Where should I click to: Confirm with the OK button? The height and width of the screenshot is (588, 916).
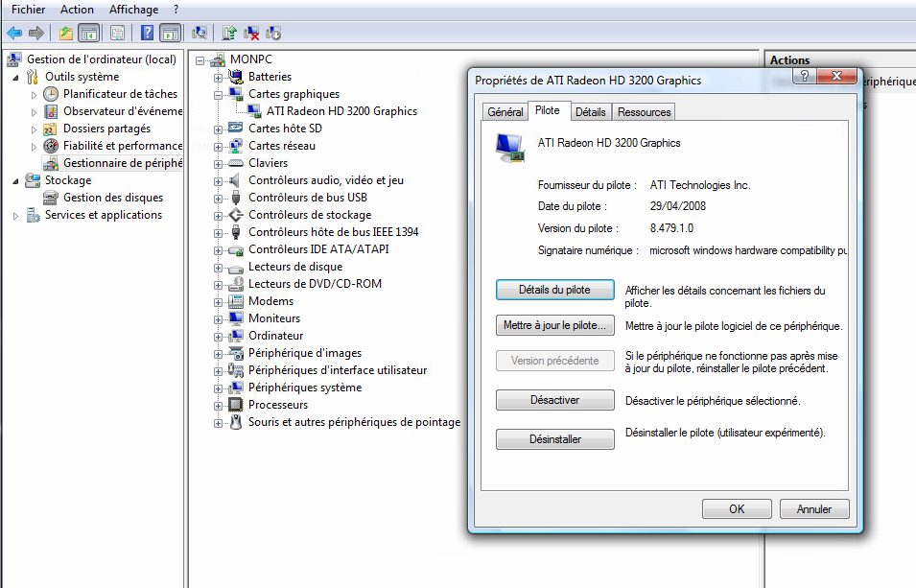(737, 509)
